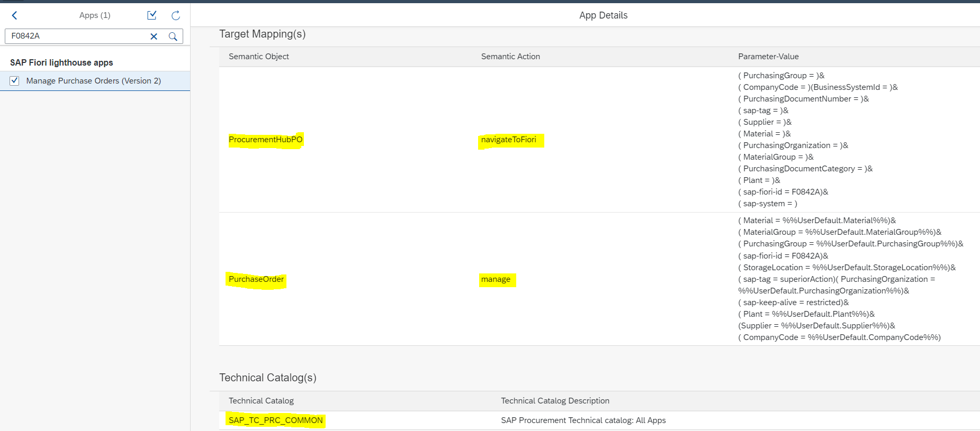Viewport: 980px width, 431px height.
Task: Click the multi-select checkmark icon
Action: click(152, 15)
